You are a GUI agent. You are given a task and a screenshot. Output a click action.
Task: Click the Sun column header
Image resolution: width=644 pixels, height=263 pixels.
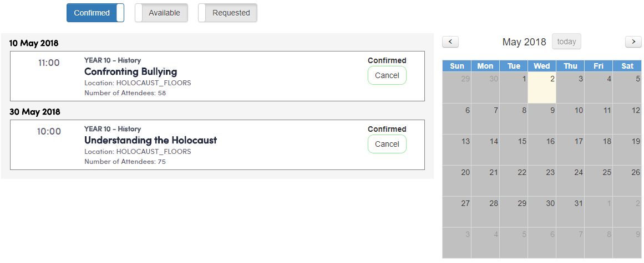457,66
